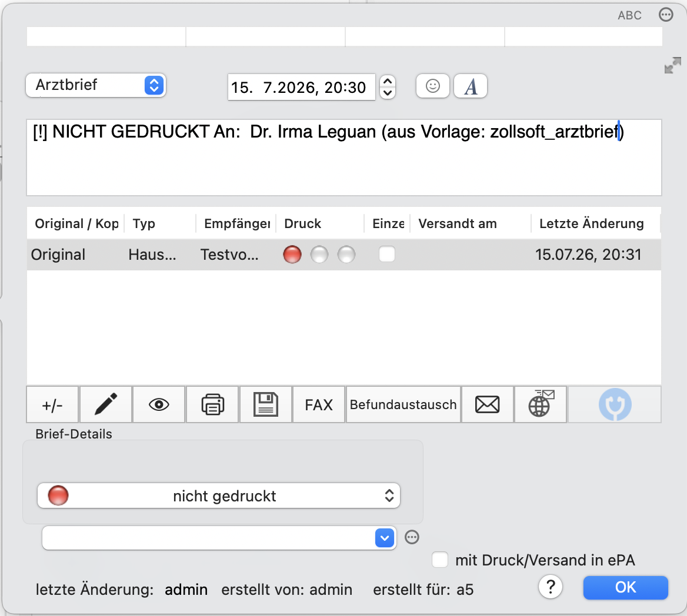Click the ABC spell check label
The width and height of the screenshot is (687, 616).
click(629, 15)
